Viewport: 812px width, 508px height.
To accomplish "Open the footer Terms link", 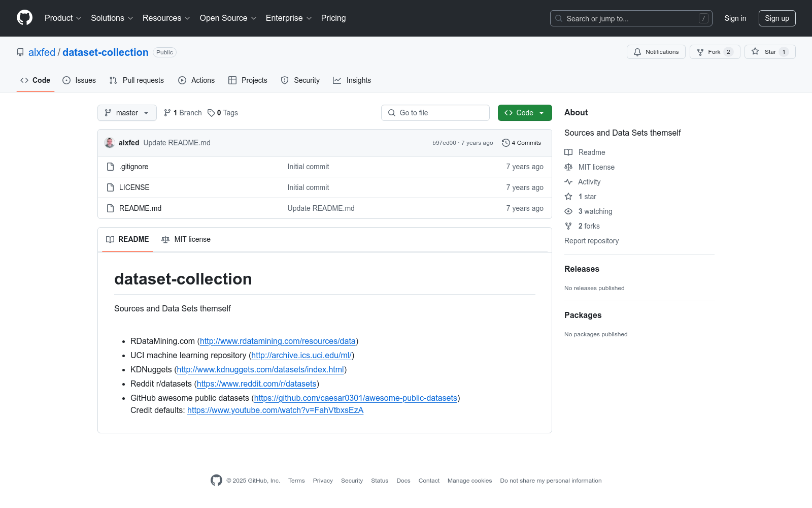I will coord(296,481).
